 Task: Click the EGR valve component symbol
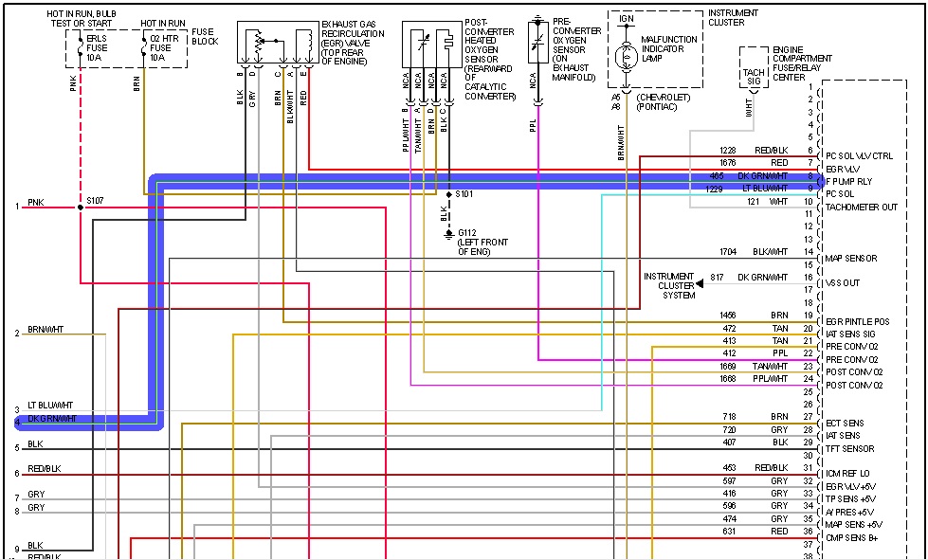[x=278, y=43]
